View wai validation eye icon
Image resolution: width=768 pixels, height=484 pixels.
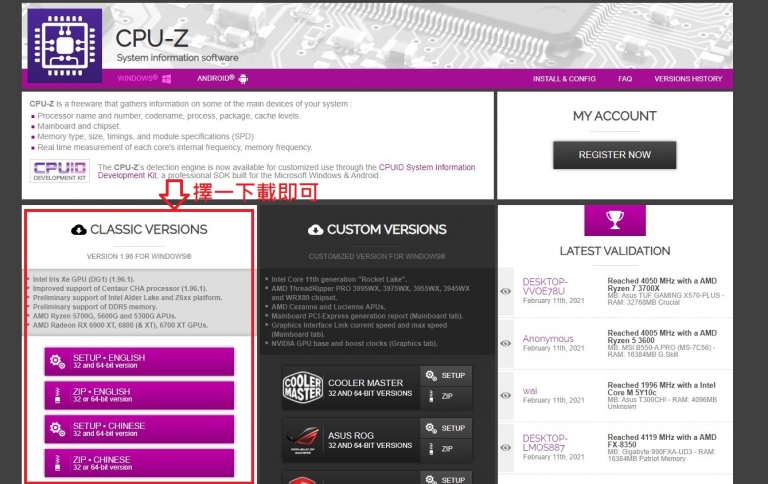coord(505,395)
